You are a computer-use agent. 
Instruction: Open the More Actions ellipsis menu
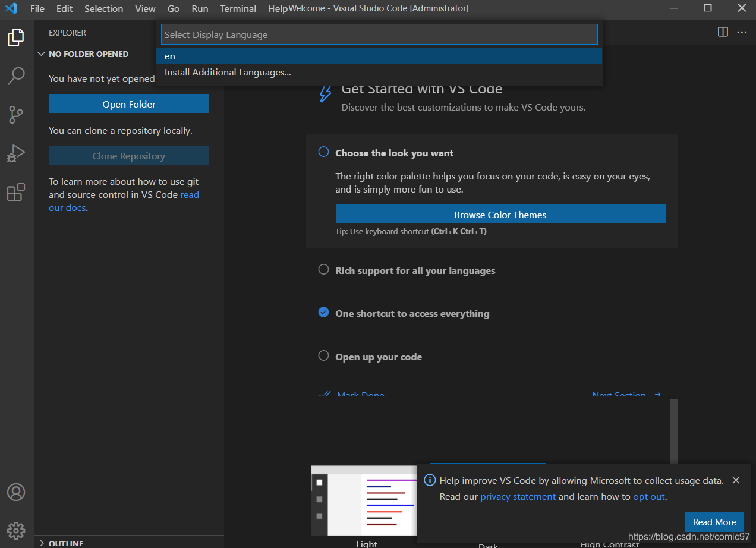742,32
